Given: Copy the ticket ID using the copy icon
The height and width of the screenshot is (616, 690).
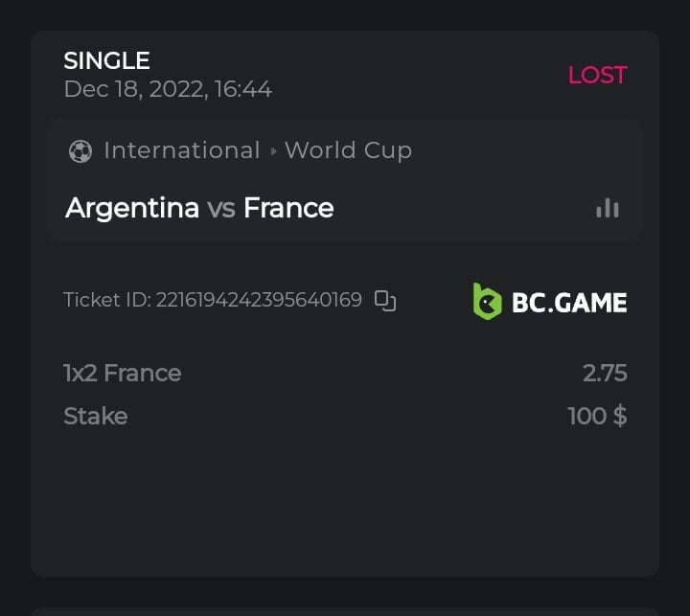Looking at the screenshot, I should (x=385, y=301).
